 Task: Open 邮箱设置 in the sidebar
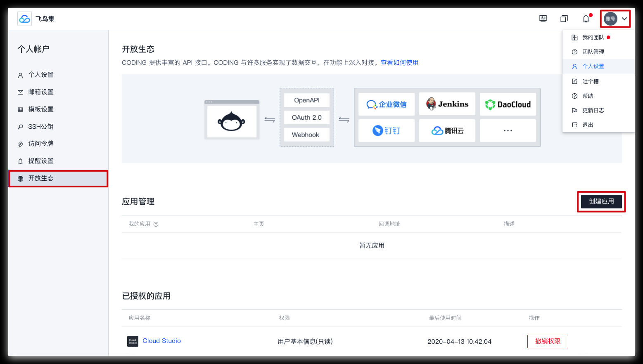[x=40, y=92]
